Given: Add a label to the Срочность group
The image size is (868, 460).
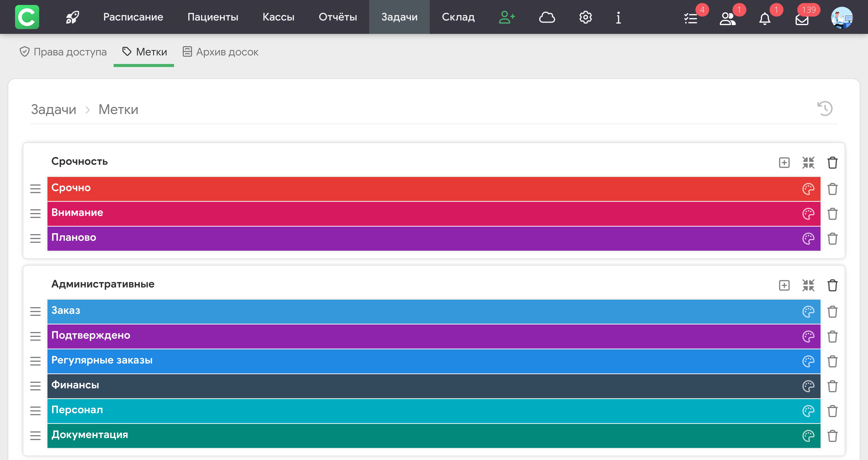Looking at the screenshot, I should pos(784,163).
